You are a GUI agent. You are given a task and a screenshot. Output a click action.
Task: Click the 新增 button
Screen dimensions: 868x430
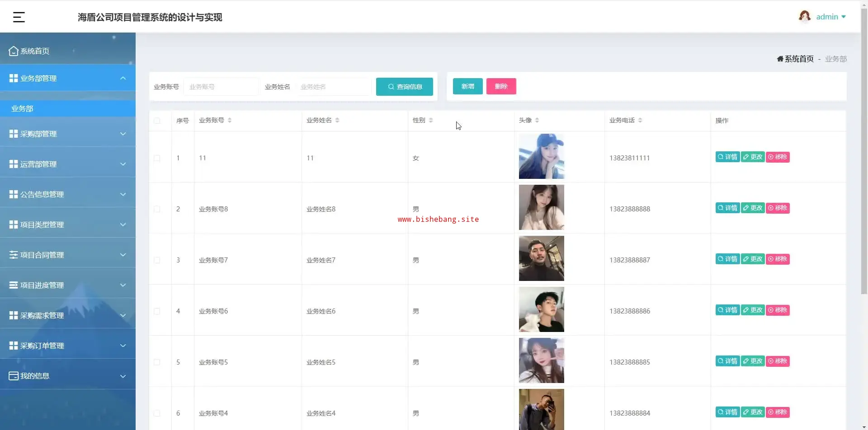coord(468,86)
